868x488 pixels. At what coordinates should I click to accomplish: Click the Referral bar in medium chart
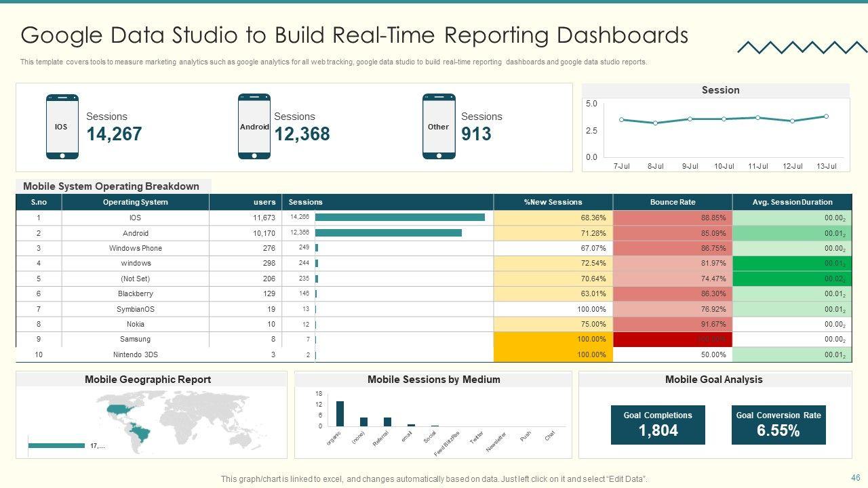pos(387,422)
